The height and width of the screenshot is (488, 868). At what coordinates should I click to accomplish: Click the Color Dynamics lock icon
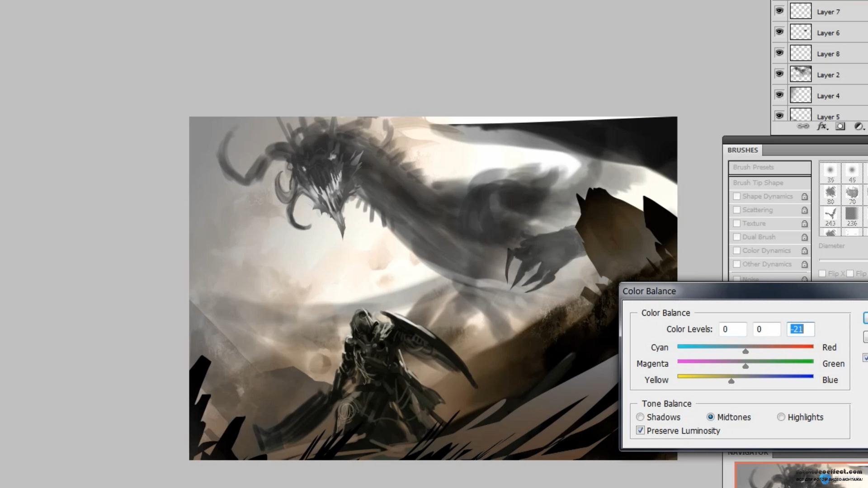pyautogui.click(x=805, y=251)
